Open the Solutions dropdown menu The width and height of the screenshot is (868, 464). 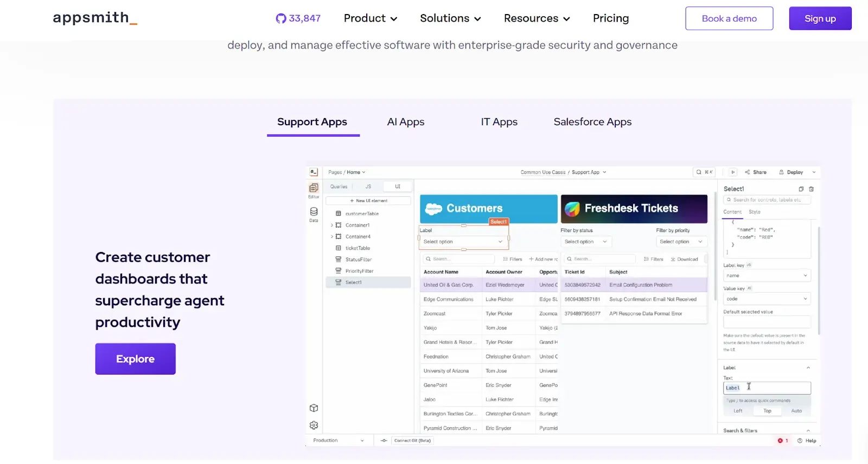point(450,18)
